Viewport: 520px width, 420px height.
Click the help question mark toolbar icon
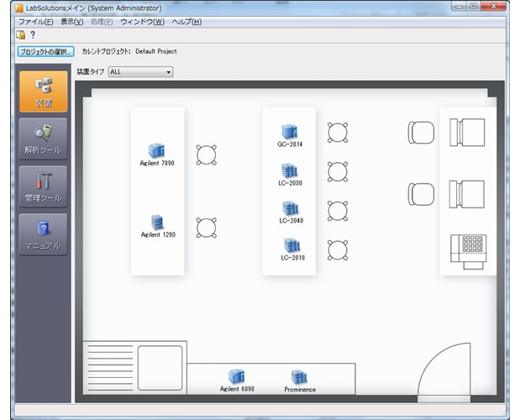pos(33,34)
